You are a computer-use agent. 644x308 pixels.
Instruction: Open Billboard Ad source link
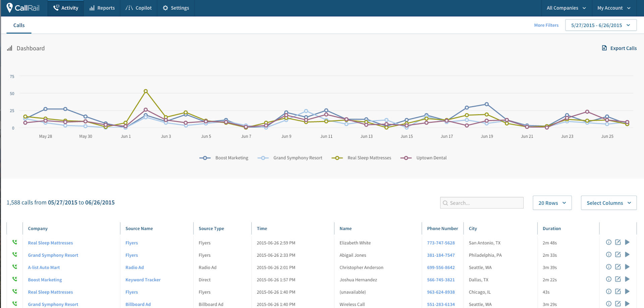[138, 304]
